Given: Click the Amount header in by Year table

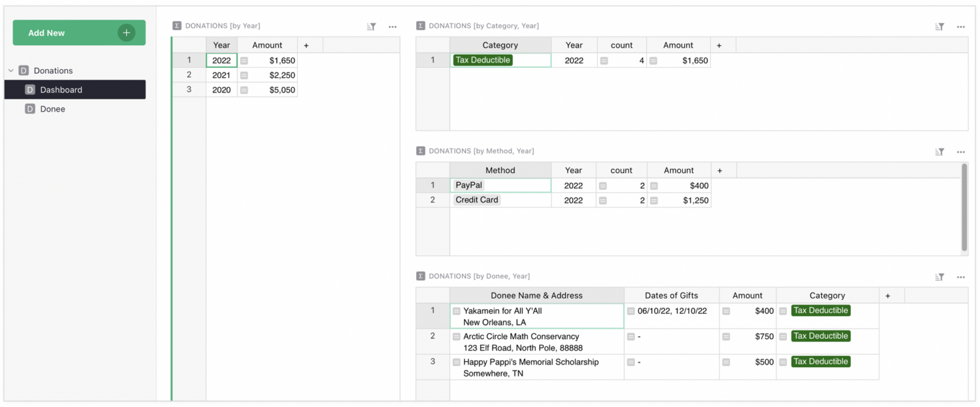Looking at the screenshot, I should click(267, 45).
